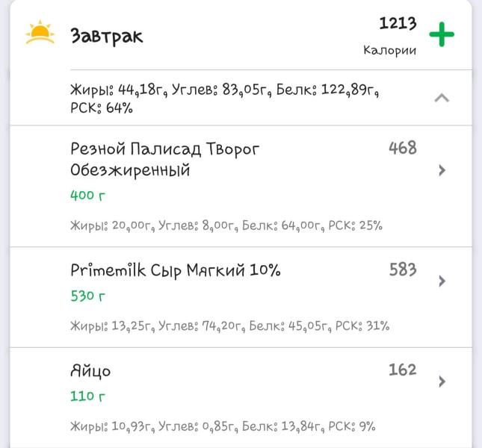Tap breakfast macros summary with РСК 64%

click(x=224, y=99)
